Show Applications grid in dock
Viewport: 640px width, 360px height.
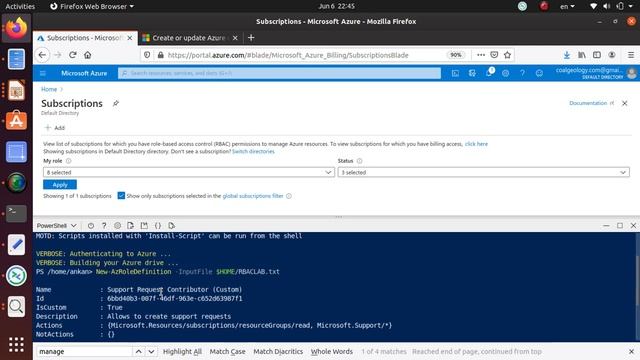(16, 344)
